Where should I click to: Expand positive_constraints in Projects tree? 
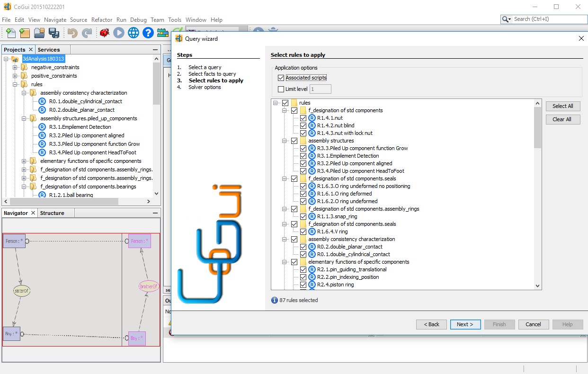point(15,76)
